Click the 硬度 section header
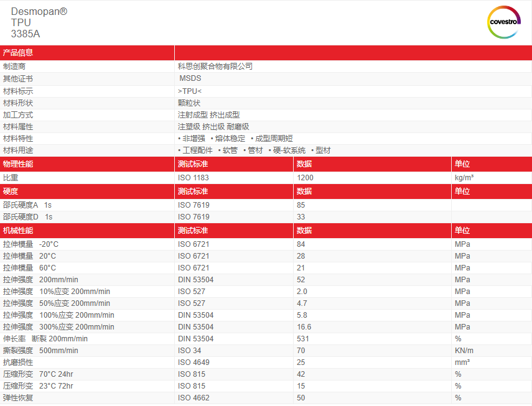532x406 pixels. coord(11,191)
